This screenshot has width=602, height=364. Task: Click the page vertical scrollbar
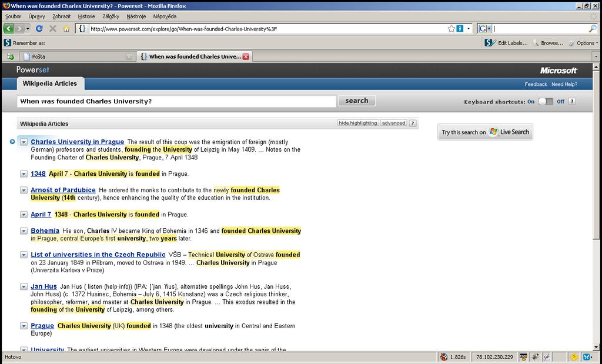[x=596, y=208]
